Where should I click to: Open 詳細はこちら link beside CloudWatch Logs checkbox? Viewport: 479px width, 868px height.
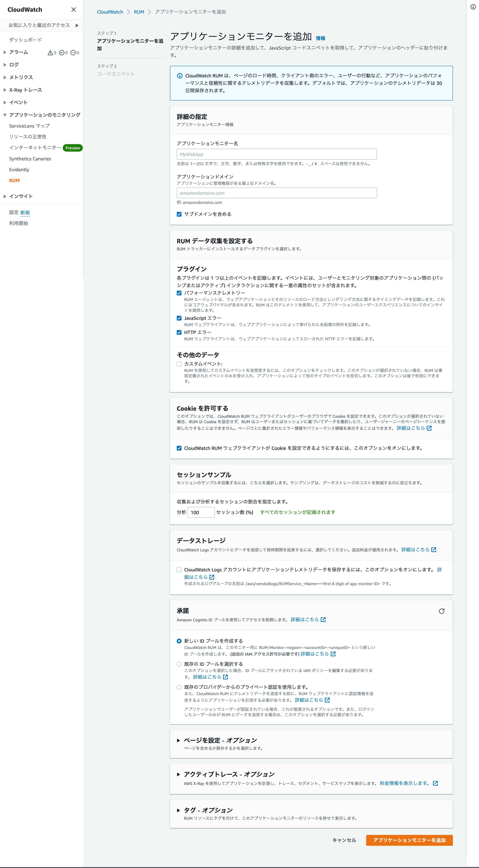point(199,577)
